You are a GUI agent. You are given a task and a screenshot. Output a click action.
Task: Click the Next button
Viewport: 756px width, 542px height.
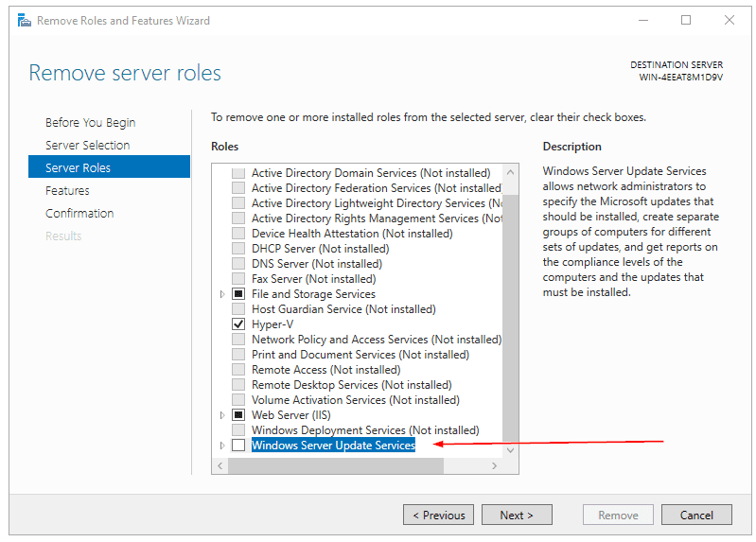(517, 515)
